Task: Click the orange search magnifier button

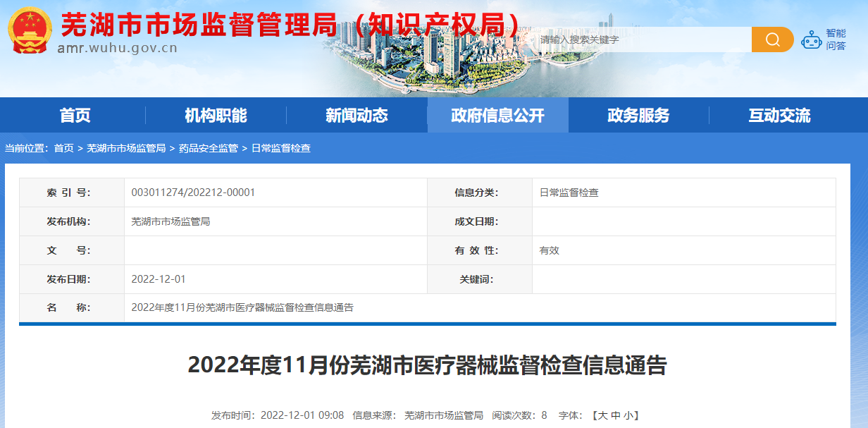Action: [773, 39]
